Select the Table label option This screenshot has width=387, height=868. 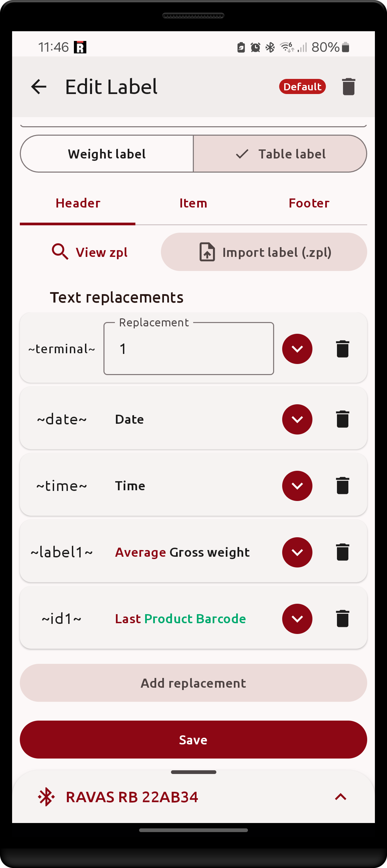[x=280, y=154]
